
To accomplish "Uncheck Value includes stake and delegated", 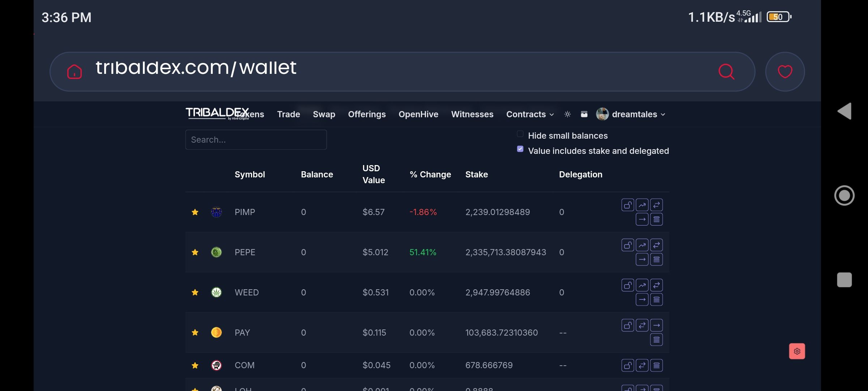I will coord(520,149).
